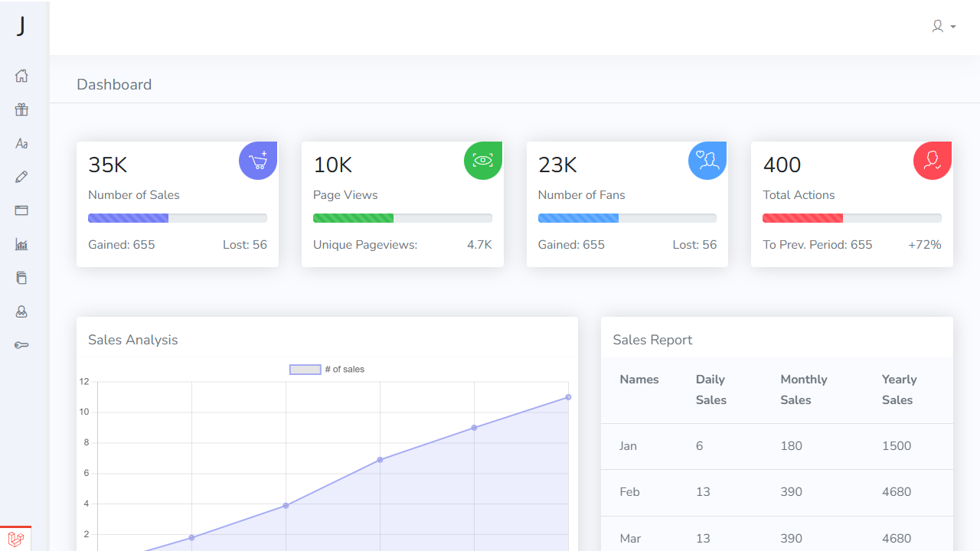Open the gift icon in the sidebar
The width and height of the screenshot is (980, 551).
21,109
